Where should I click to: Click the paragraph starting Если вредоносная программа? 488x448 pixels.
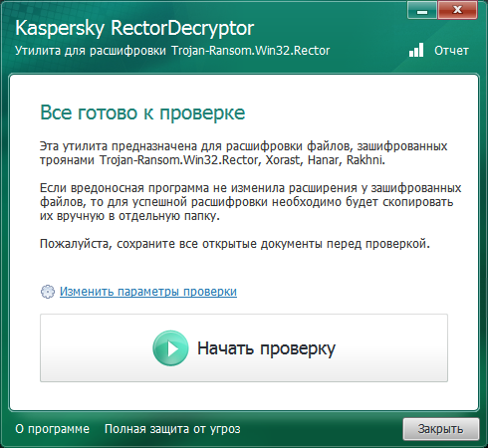coord(251,202)
